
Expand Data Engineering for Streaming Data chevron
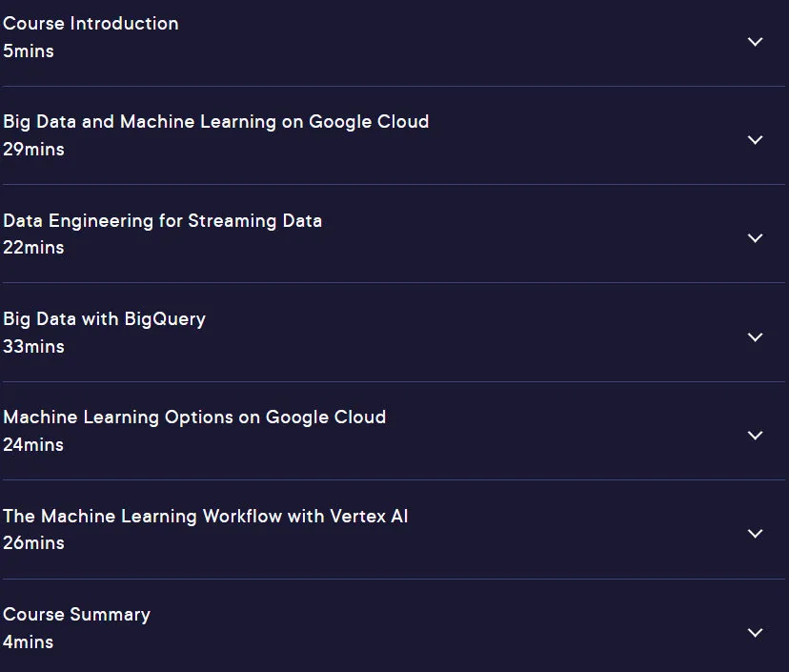click(755, 238)
